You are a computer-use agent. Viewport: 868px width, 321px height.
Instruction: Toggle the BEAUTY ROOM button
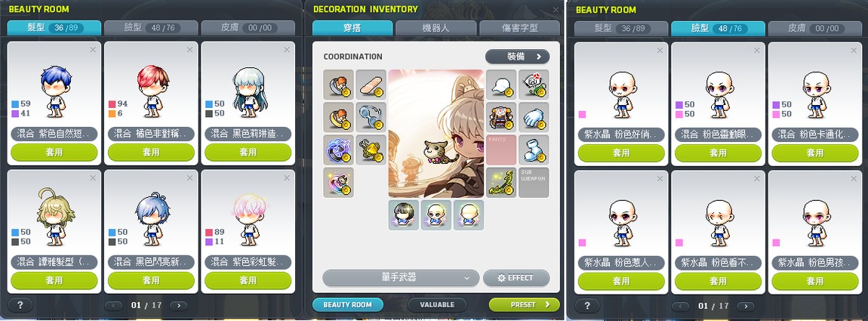point(349,305)
